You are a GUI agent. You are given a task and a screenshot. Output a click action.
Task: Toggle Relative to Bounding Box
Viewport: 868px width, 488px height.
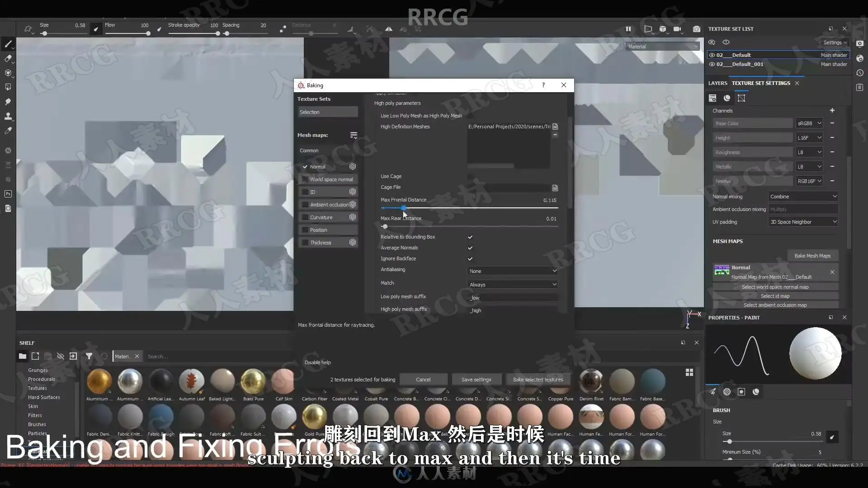[x=470, y=237]
